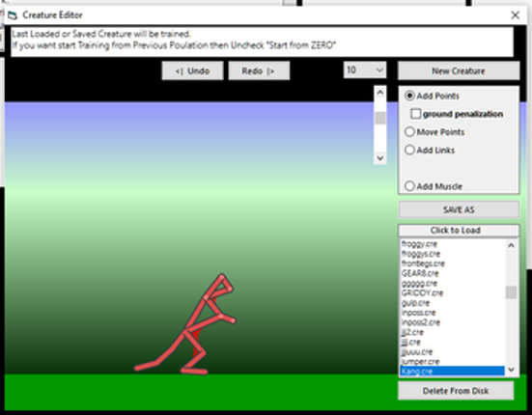
Task: Click the scroll up arrow above the canvas
Action: click(x=380, y=93)
